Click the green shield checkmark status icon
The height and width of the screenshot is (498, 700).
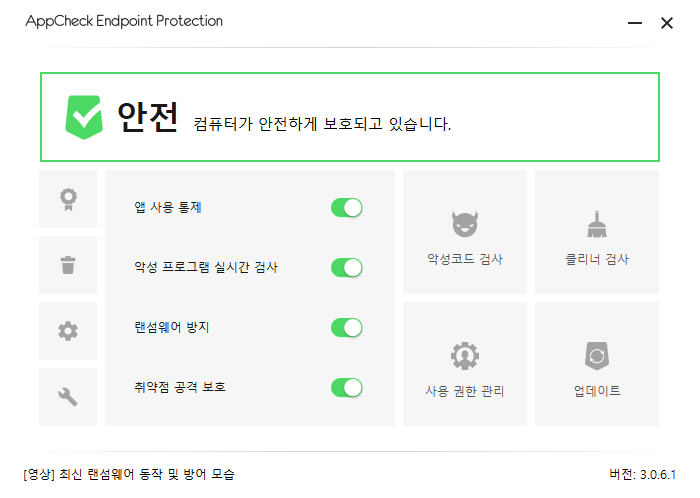pos(84,117)
